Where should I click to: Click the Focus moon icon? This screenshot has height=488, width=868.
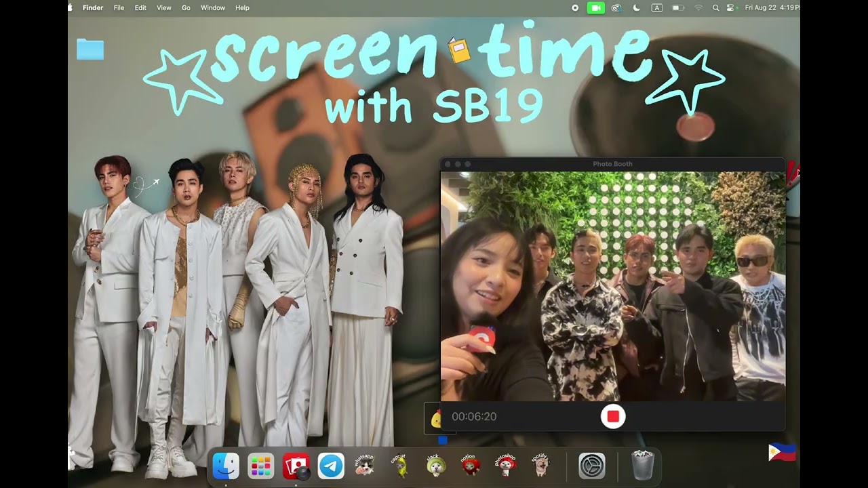click(636, 7)
